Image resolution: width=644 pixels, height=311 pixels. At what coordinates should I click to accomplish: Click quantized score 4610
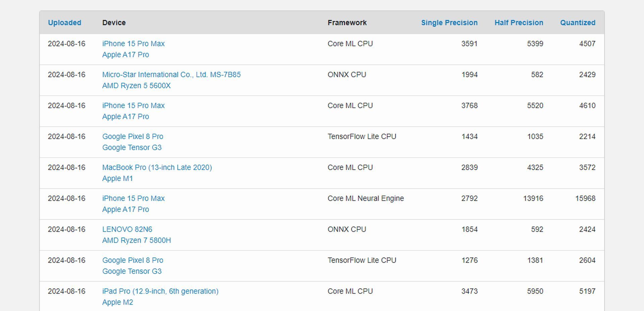click(587, 105)
